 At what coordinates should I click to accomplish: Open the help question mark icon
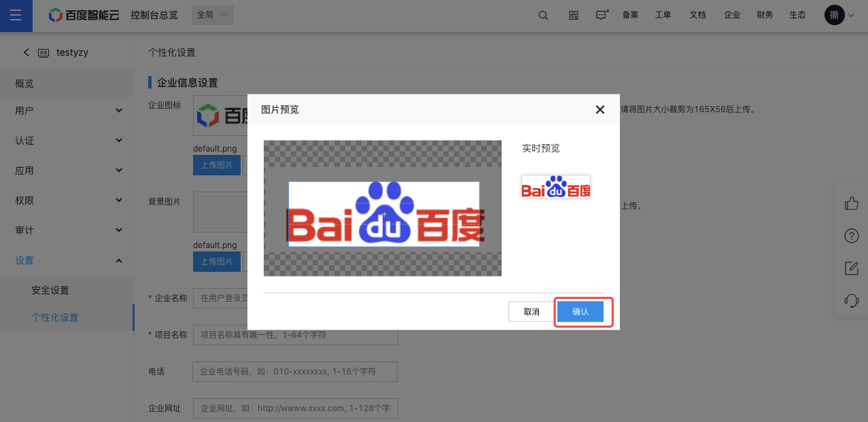pyautogui.click(x=851, y=236)
